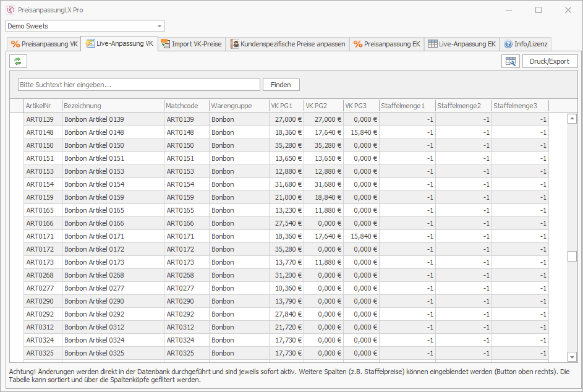Go to Preisanpassung EK tab

click(x=386, y=45)
